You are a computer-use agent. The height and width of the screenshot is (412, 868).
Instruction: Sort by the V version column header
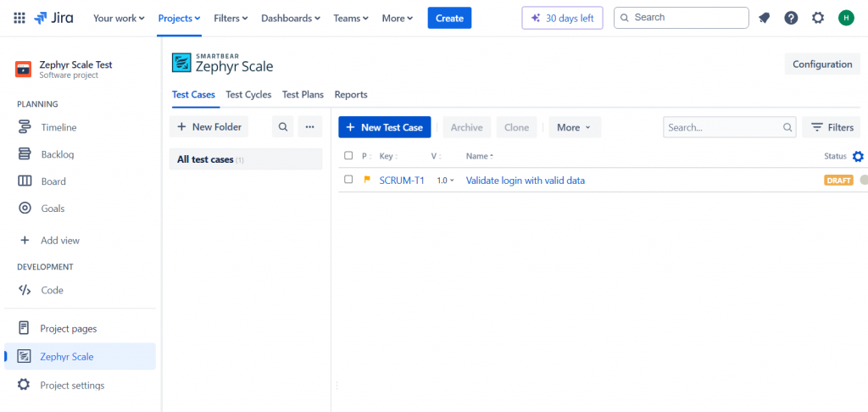(x=436, y=156)
